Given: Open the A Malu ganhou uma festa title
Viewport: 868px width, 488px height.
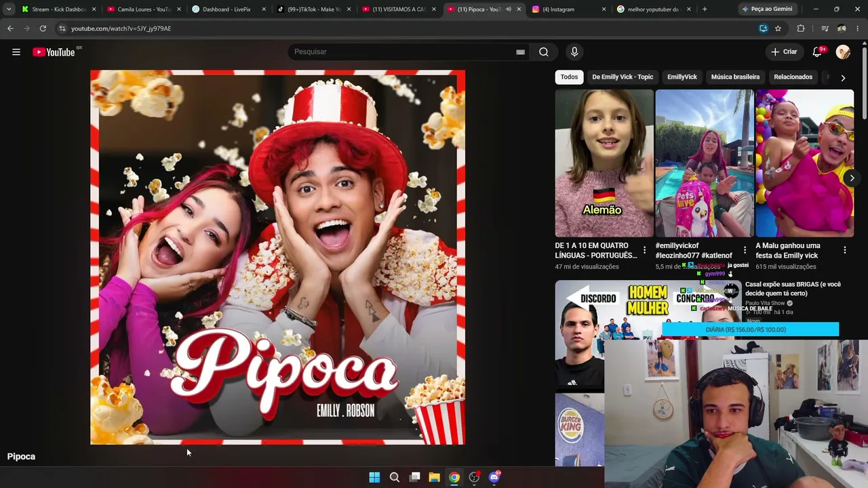Looking at the screenshot, I should (789, 251).
